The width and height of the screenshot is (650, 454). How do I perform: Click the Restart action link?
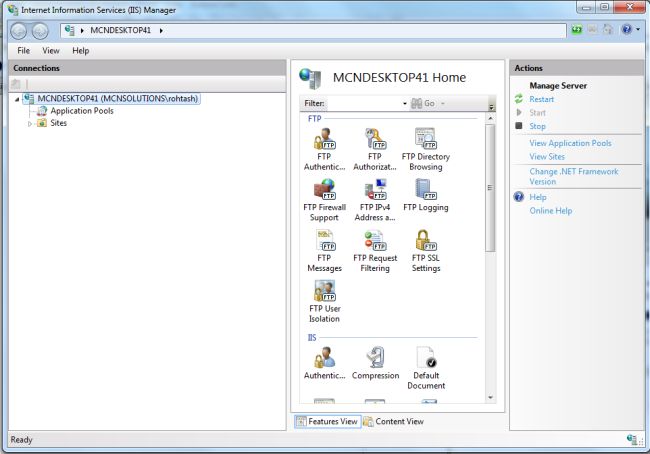[541, 99]
